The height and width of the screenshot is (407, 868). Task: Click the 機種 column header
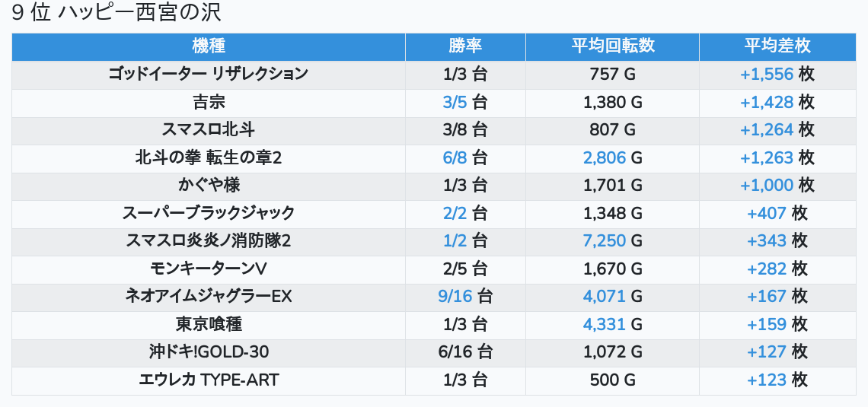[209, 46]
